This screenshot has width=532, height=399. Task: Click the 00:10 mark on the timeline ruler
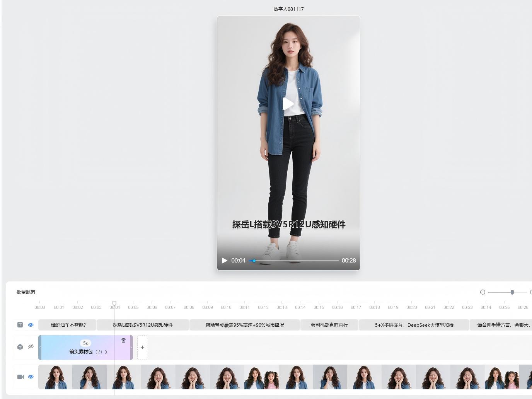(x=226, y=307)
